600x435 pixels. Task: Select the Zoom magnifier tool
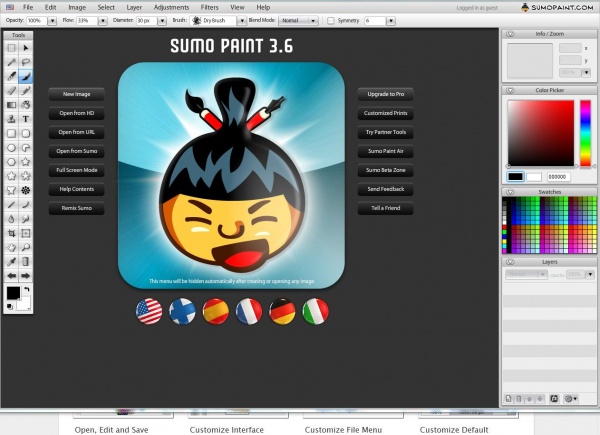(x=26, y=248)
